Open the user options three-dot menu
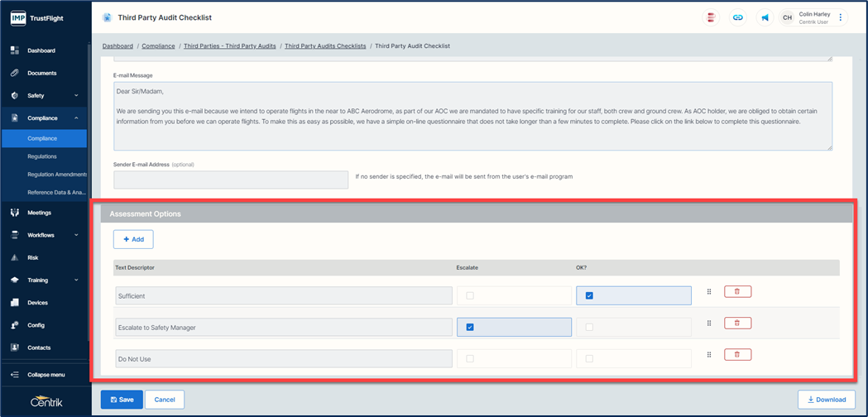 841,17
